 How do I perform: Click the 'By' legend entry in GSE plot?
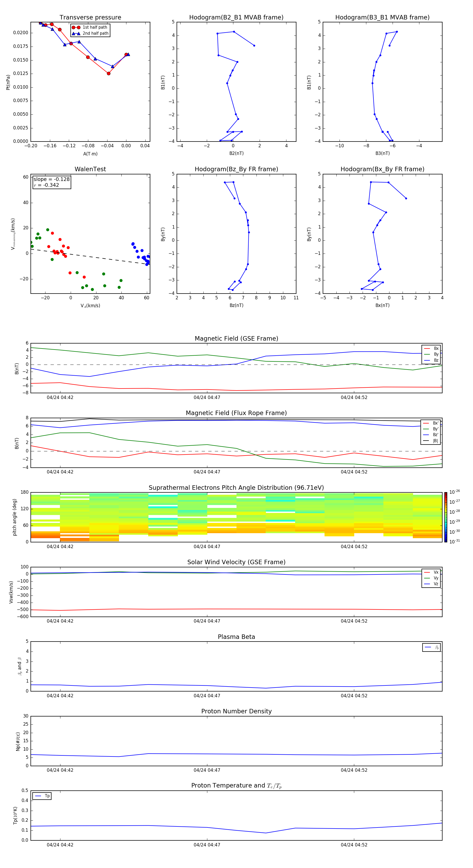point(431,354)
